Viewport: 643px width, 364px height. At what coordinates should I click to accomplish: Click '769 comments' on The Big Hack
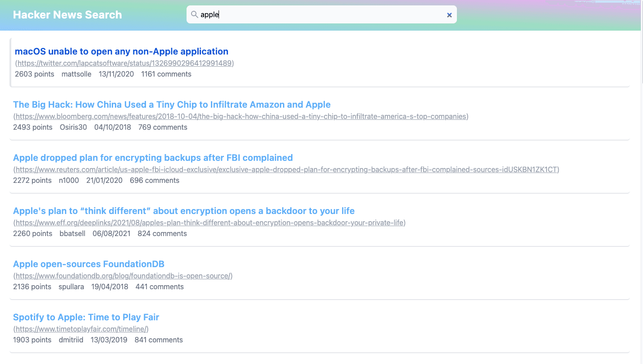point(163,127)
